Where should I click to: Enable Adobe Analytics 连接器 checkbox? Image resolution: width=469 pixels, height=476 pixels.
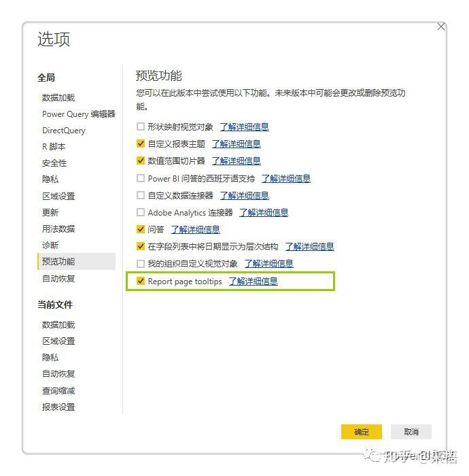click(141, 212)
